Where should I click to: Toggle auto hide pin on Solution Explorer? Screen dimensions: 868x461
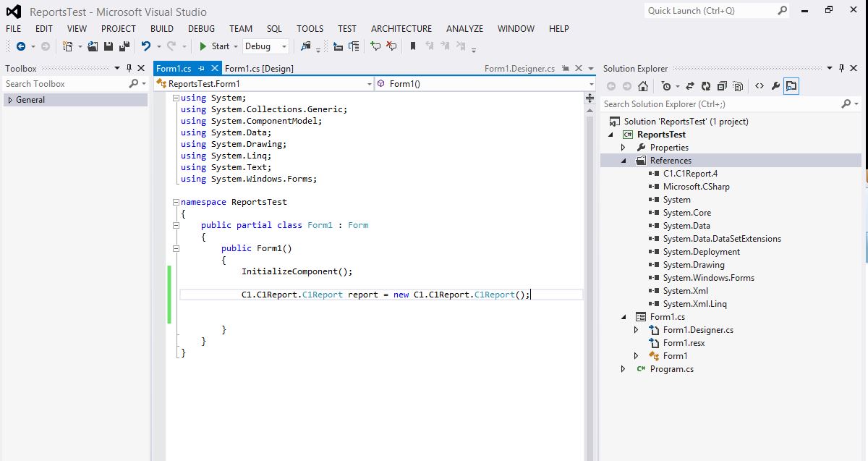pos(842,68)
